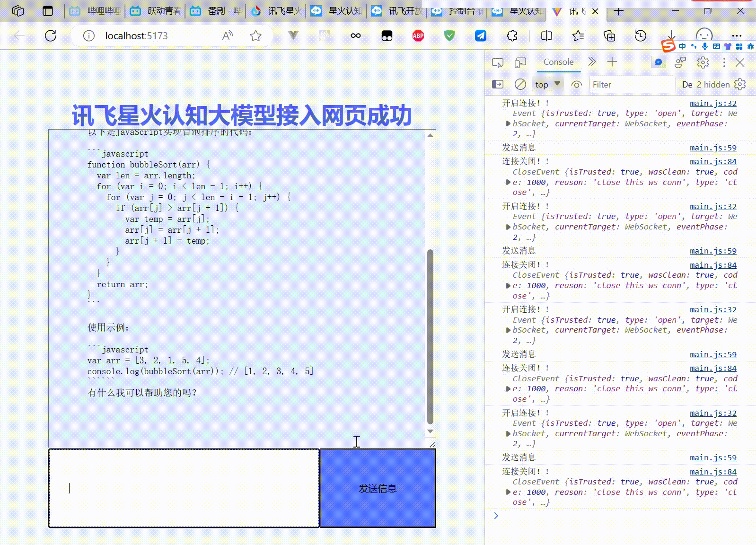This screenshot has height=545, width=756.
Task: Click the infinity extension icon
Action: [x=355, y=35]
